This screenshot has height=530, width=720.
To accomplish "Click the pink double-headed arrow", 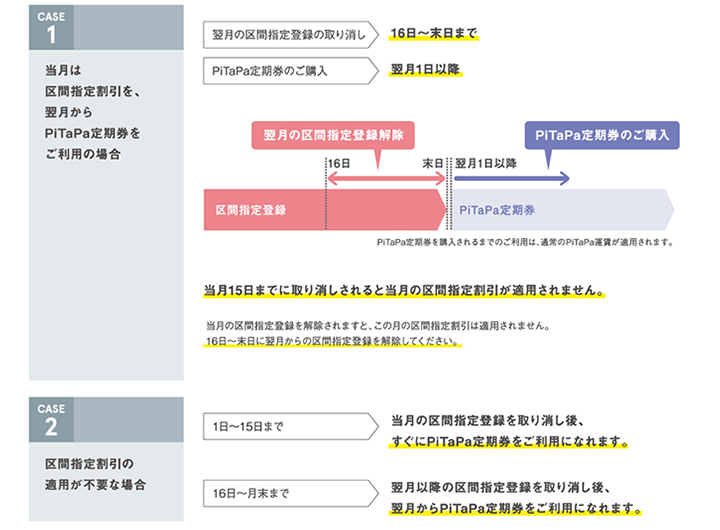I will 386,179.
